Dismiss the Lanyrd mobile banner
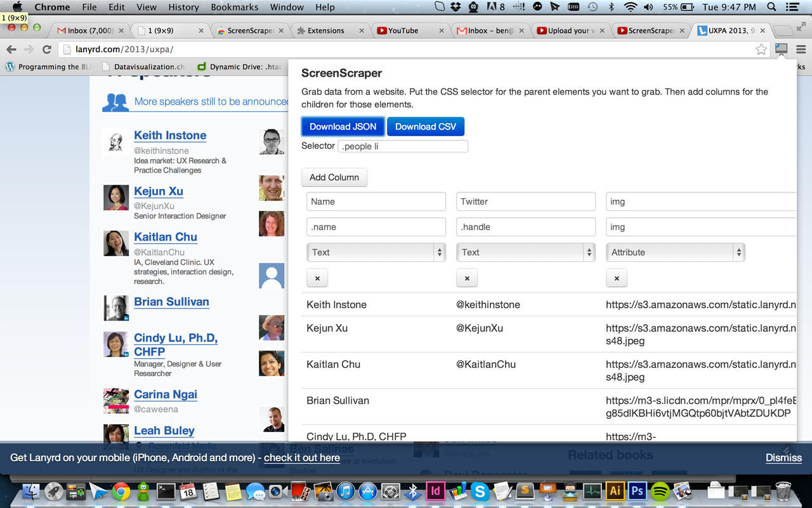 783,458
